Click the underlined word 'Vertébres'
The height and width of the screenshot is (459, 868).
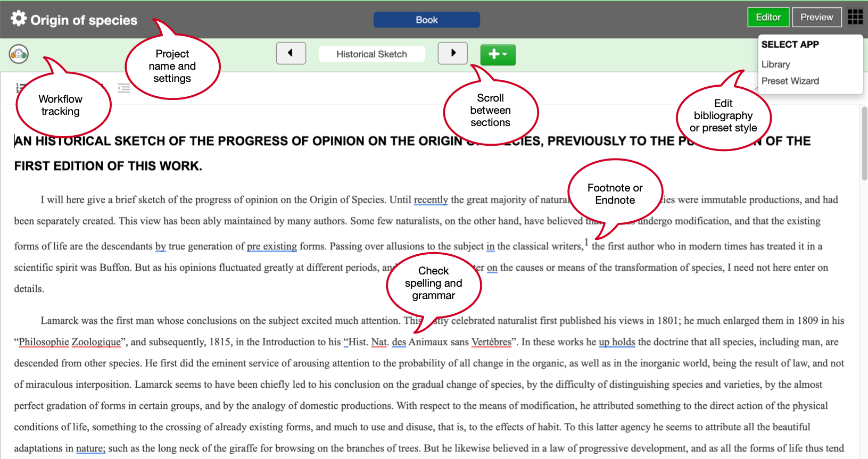[491, 342]
